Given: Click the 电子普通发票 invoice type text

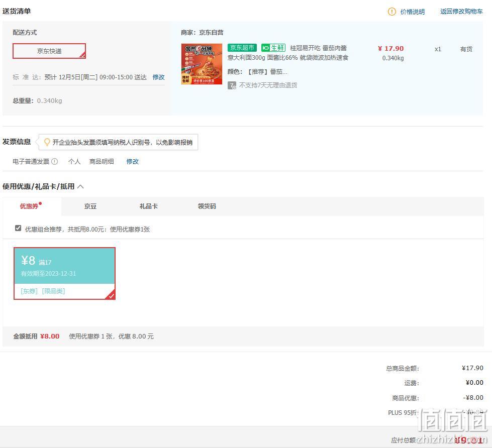Looking at the screenshot, I should tap(31, 161).
